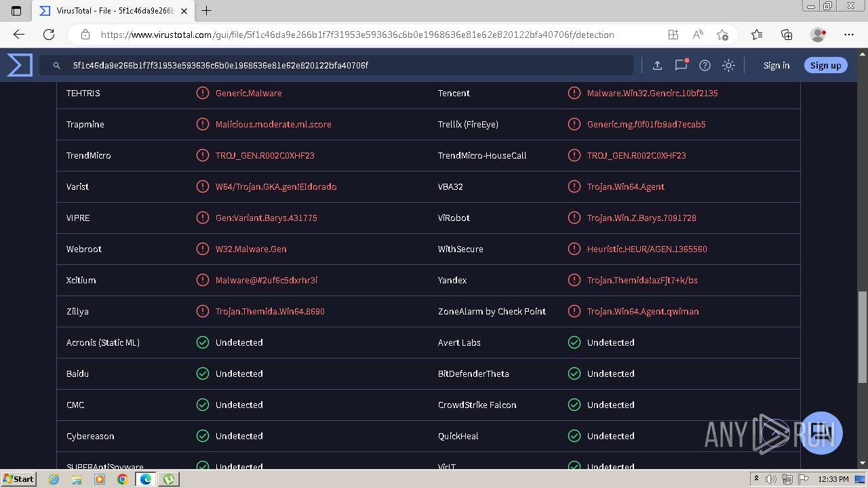This screenshot has width=868, height=488.
Task: Click the Zillya alert warning icon
Action: tap(202, 311)
